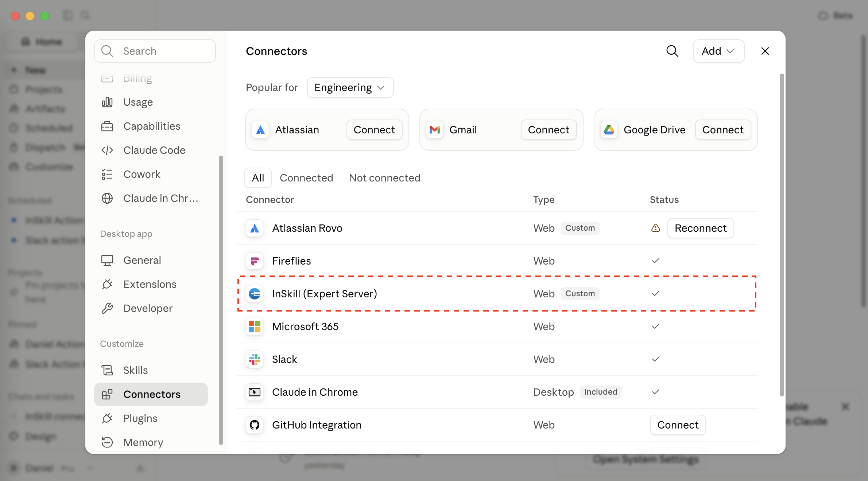Click the Usage bar chart icon
Screen dimensions: 868x481
107,102
